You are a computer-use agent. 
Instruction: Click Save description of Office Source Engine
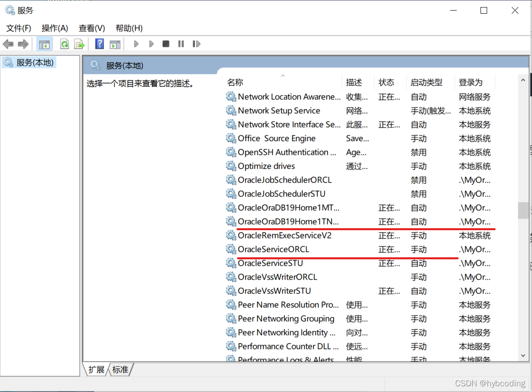[x=358, y=138]
